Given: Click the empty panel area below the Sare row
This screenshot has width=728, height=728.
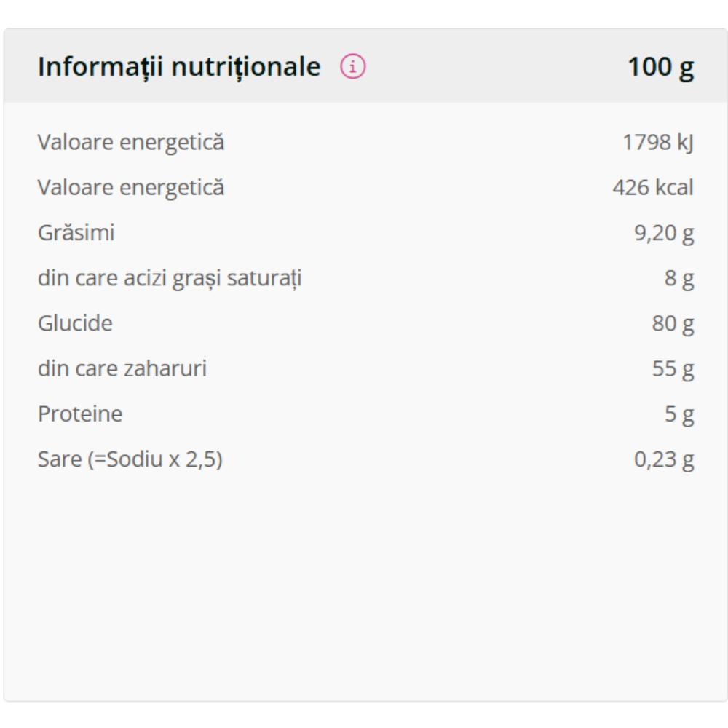Looking at the screenshot, I should (x=364, y=582).
